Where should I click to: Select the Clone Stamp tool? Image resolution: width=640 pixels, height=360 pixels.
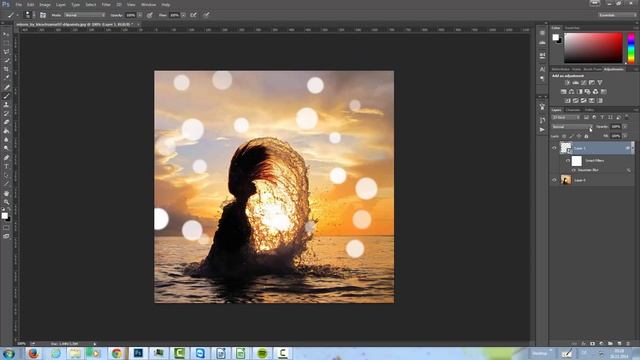click(x=6, y=105)
